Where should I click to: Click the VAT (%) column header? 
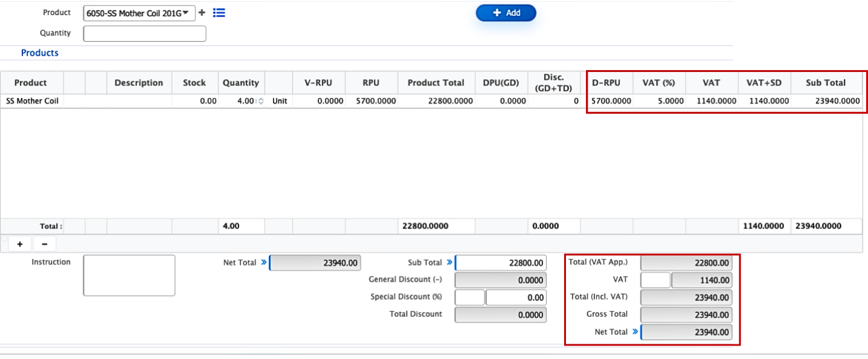coord(658,83)
